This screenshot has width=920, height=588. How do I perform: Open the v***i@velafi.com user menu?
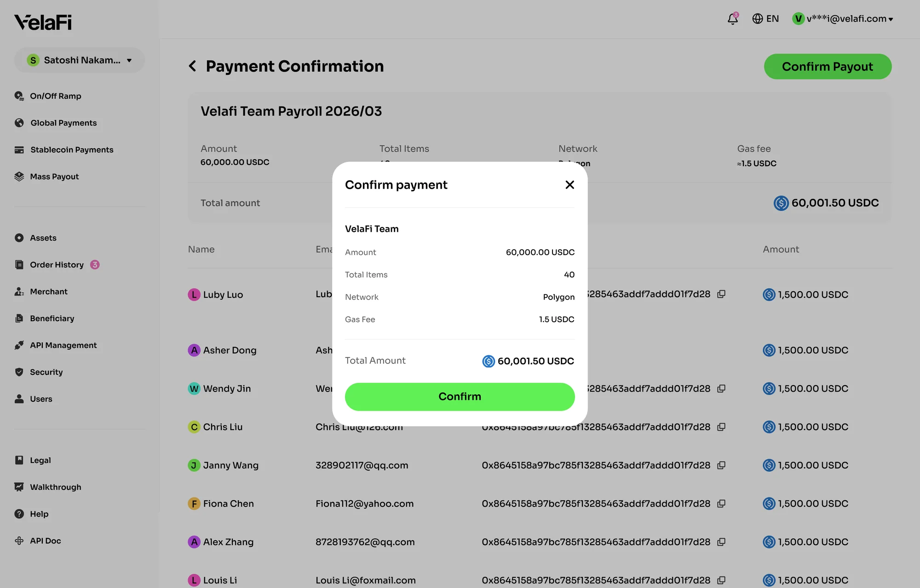click(843, 19)
